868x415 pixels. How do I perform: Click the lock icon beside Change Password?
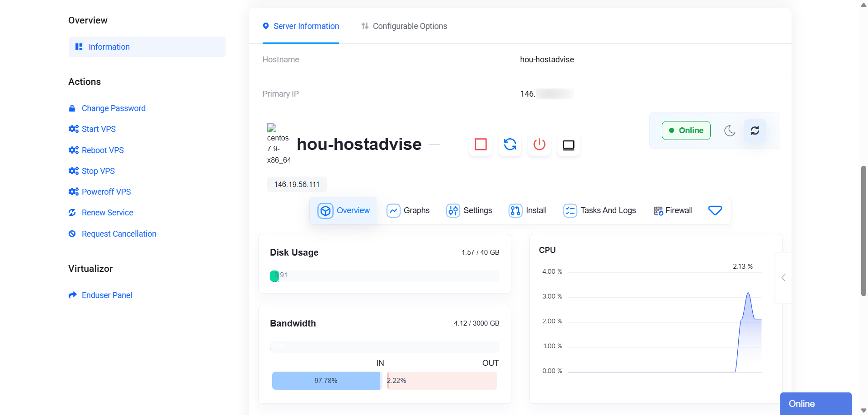[x=72, y=108]
